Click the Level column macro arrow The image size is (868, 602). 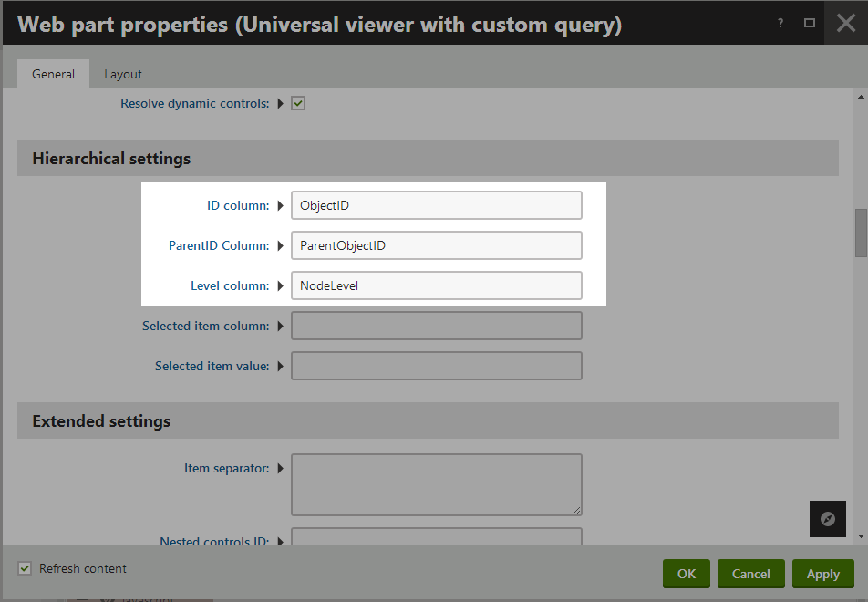[x=281, y=285]
